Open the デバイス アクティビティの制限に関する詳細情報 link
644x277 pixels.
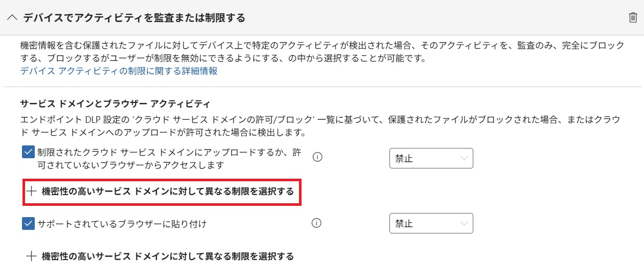point(119,71)
